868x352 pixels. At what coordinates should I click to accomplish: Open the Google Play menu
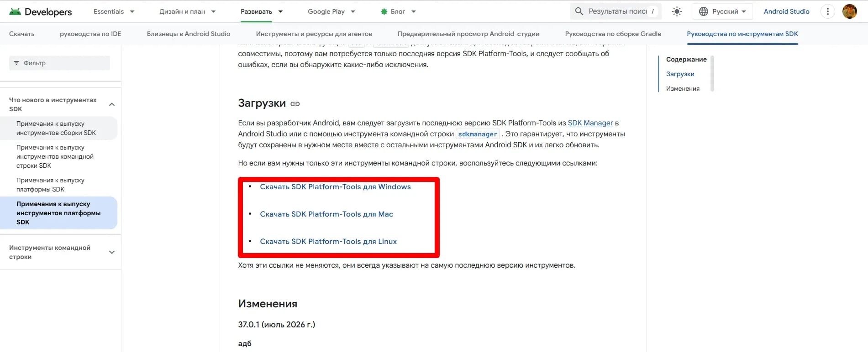(x=326, y=11)
